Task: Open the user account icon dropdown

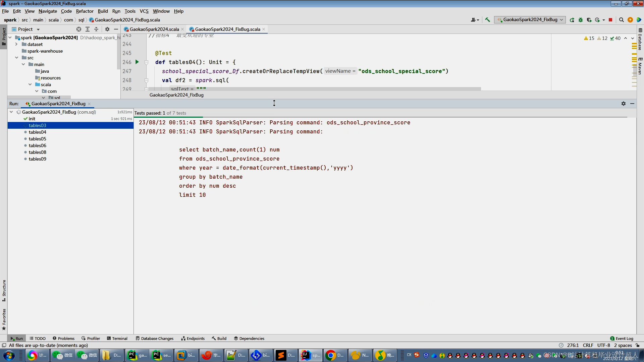Action: click(475, 20)
